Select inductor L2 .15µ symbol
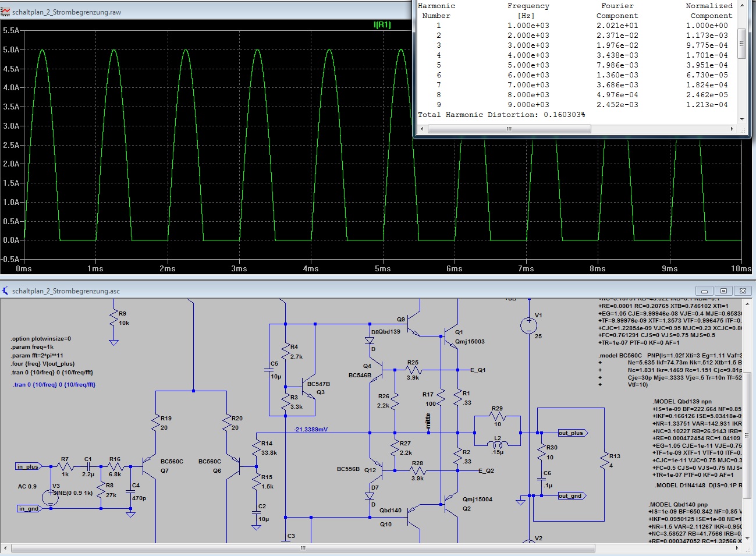The height and width of the screenshot is (556, 756). tap(498, 445)
